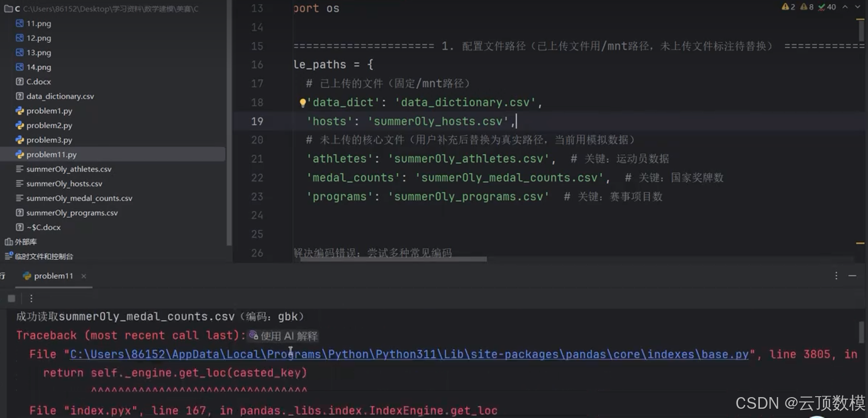Click the summerOly_athletes.csv file icon
Image resolution: width=868 pixels, height=418 pixels.
19,169
